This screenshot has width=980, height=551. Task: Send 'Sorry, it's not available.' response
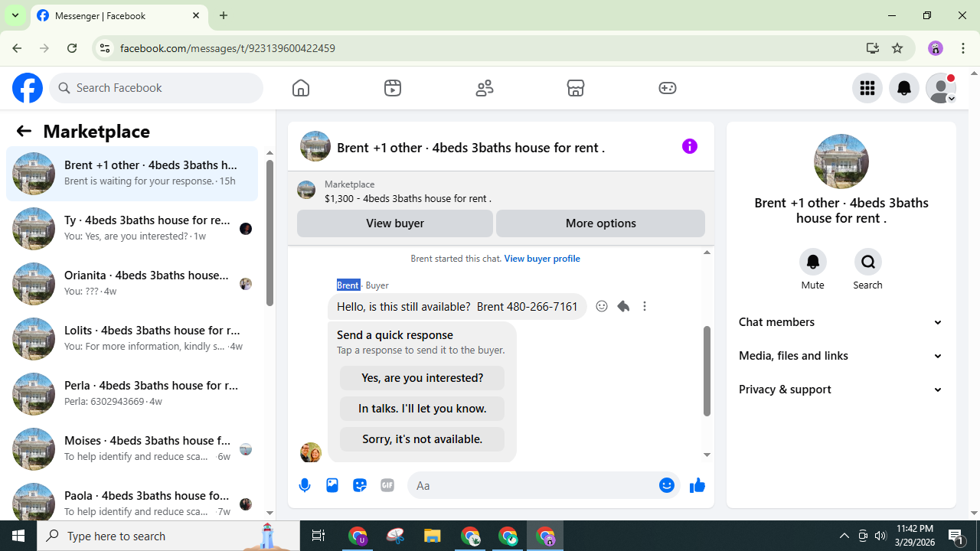point(422,439)
